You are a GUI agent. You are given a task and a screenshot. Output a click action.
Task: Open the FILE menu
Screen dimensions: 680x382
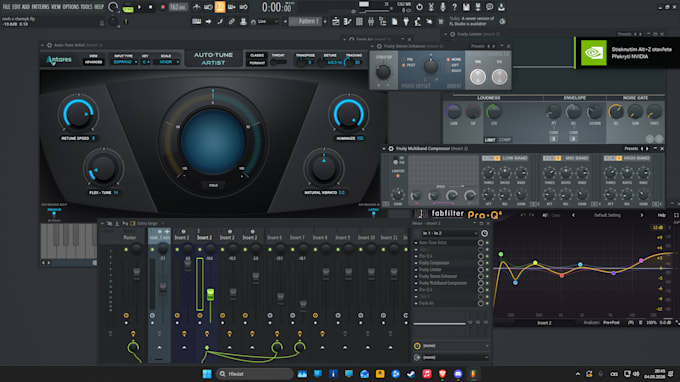click(x=7, y=7)
